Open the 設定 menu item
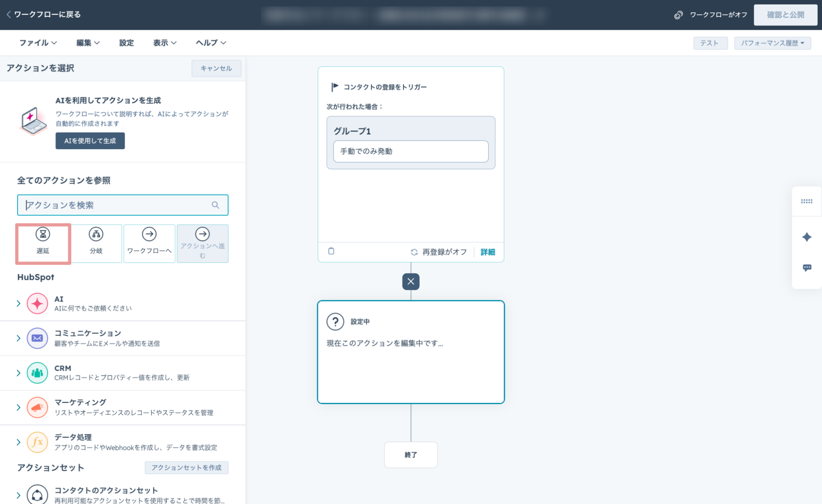This screenshot has height=504, width=822. 126,43
